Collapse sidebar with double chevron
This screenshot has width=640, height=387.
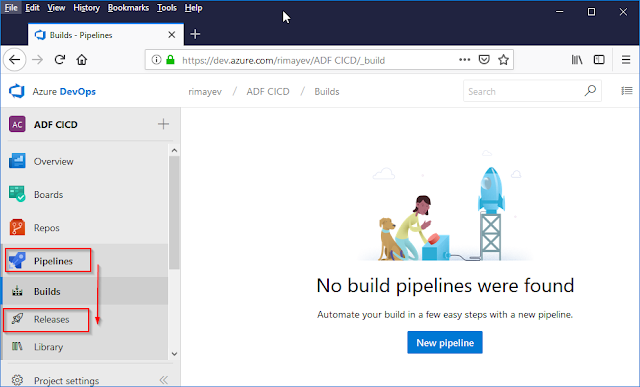(164, 380)
